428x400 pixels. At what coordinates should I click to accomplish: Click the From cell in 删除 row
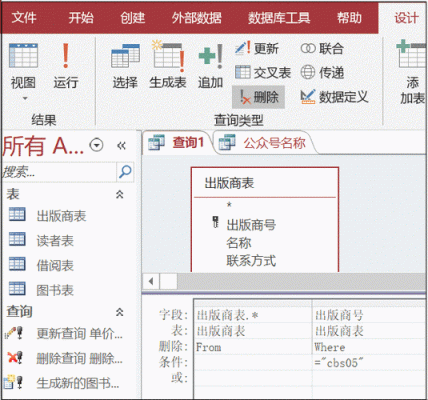click(253, 347)
